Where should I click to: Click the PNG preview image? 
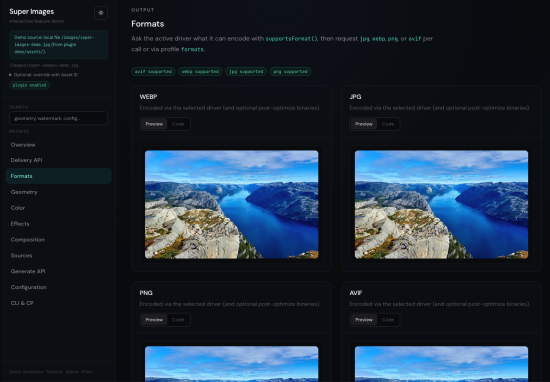click(x=232, y=364)
